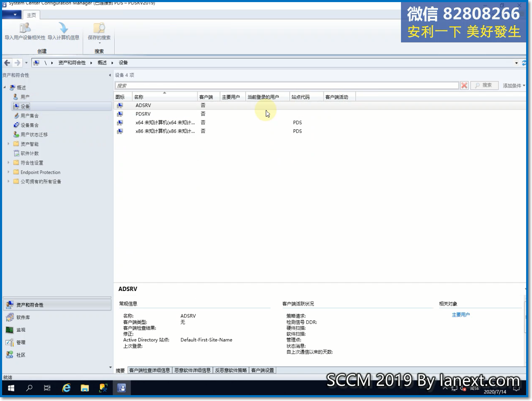Click the PDSRV device row icon

[x=120, y=114]
